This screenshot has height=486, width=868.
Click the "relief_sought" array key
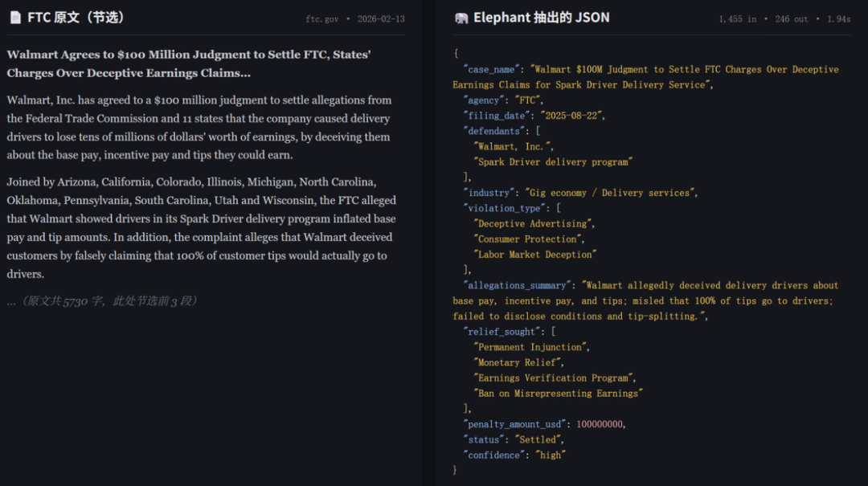[500, 332]
